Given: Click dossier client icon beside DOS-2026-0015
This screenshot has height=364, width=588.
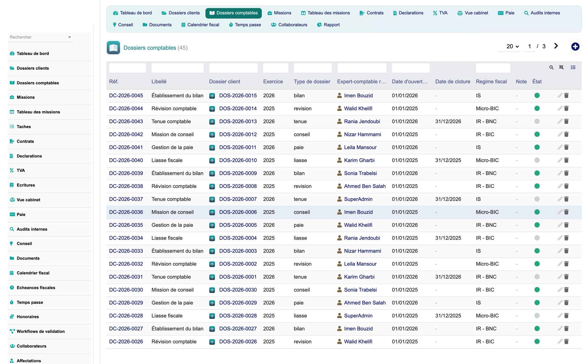Looking at the screenshot, I should click(x=212, y=96).
